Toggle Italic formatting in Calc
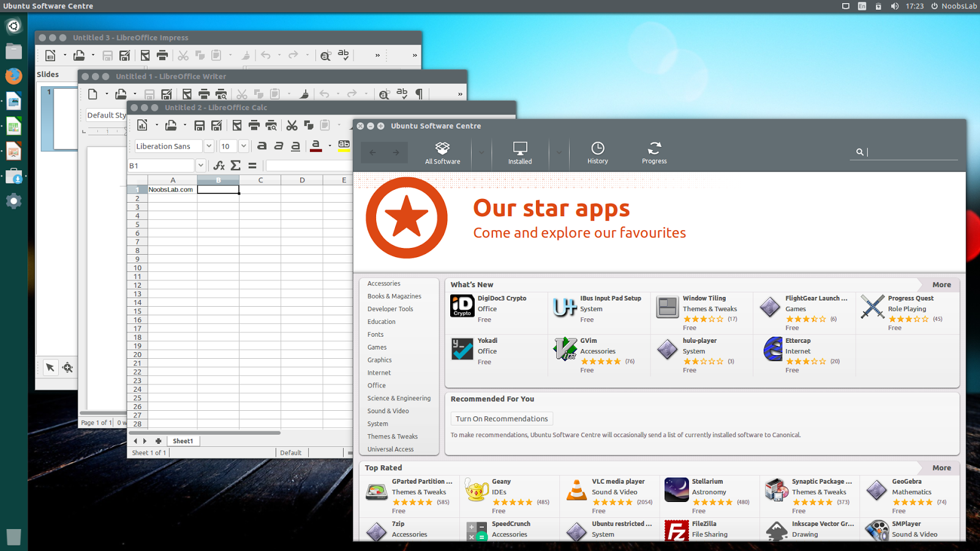Image resolution: width=980 pixels, height=551 pixels. coord(279,146)
